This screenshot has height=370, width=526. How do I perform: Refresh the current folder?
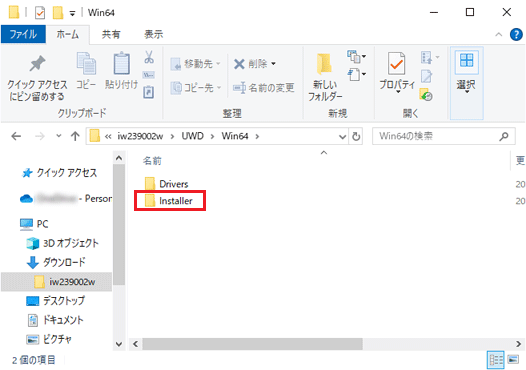point(356,137)
